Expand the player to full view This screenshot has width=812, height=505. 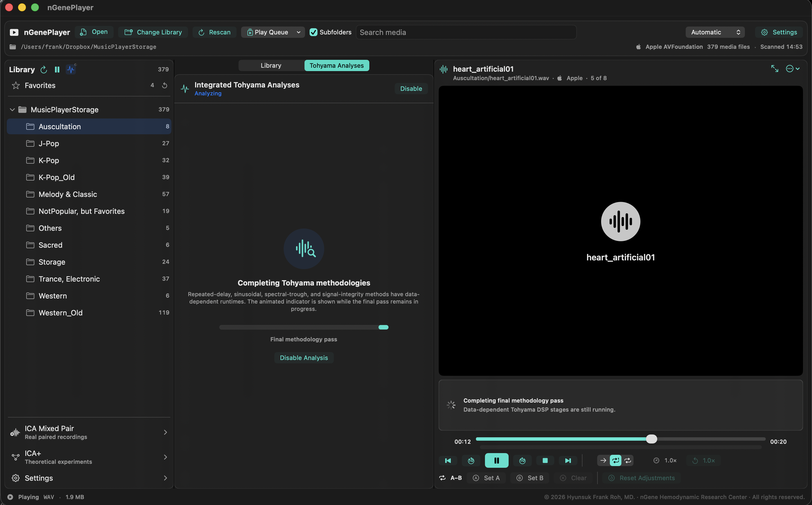775,69
